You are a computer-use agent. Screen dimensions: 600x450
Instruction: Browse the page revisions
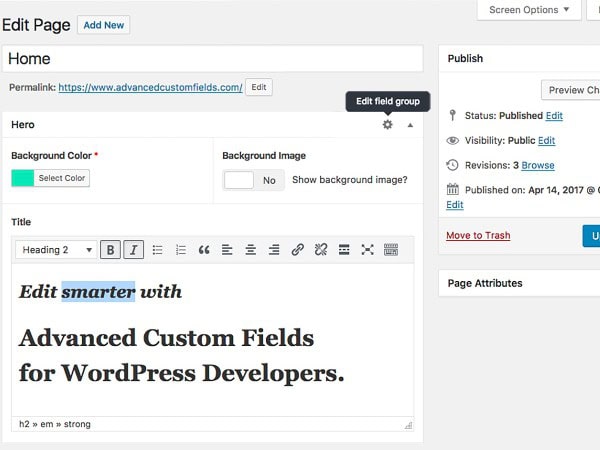pos(538,165)
